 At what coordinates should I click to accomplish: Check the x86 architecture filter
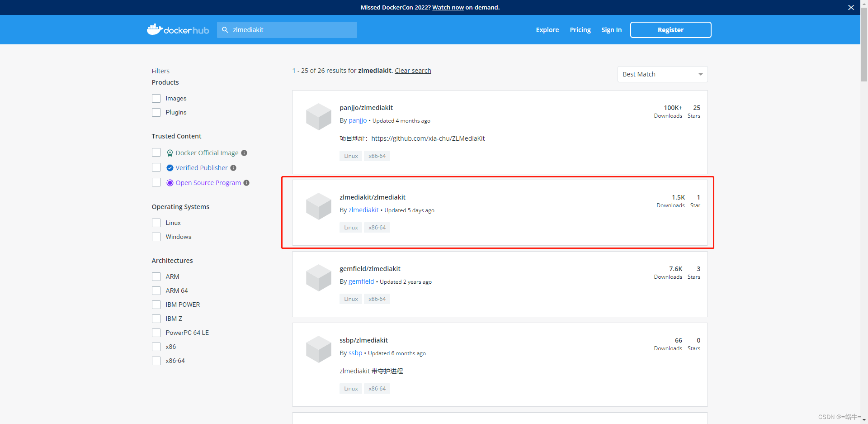156,347
